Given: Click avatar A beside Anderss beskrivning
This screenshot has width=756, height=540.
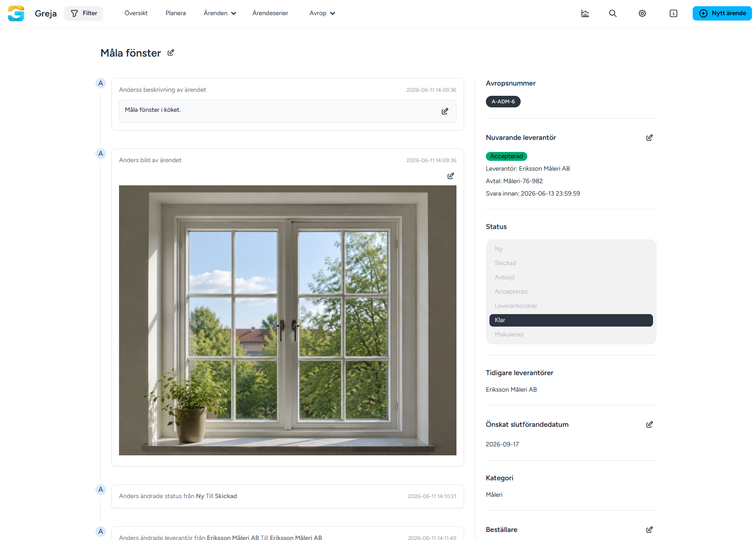Looking at the screenshot, I should pyautogui.click(x=101, y=83).
